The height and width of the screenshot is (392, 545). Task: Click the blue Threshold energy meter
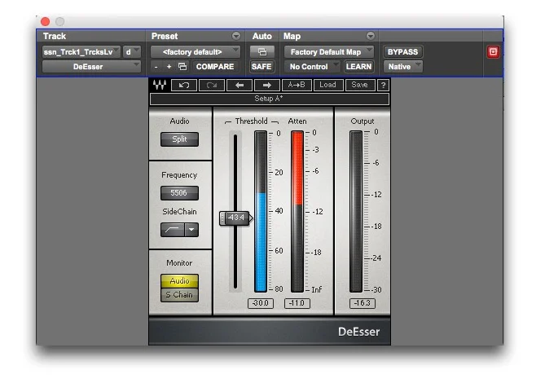coord(261,211)
